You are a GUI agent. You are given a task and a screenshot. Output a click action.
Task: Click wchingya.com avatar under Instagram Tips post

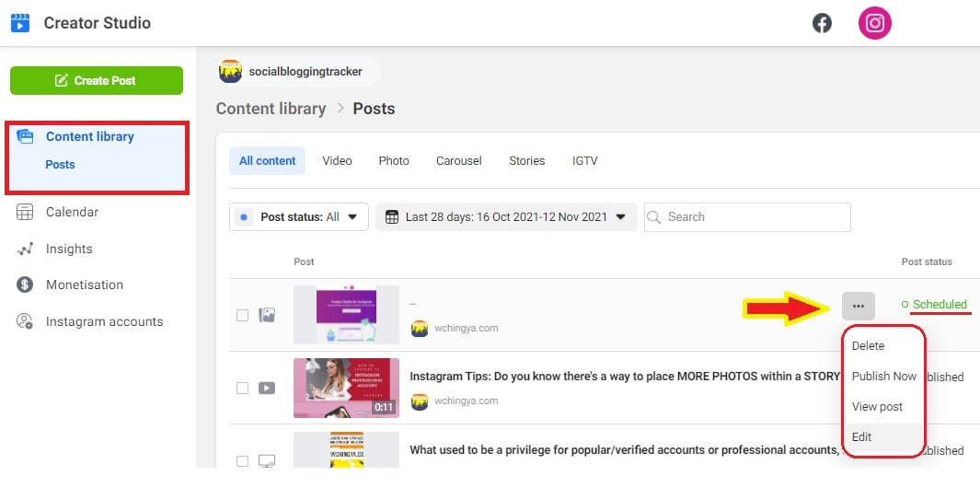coord(420,401)
